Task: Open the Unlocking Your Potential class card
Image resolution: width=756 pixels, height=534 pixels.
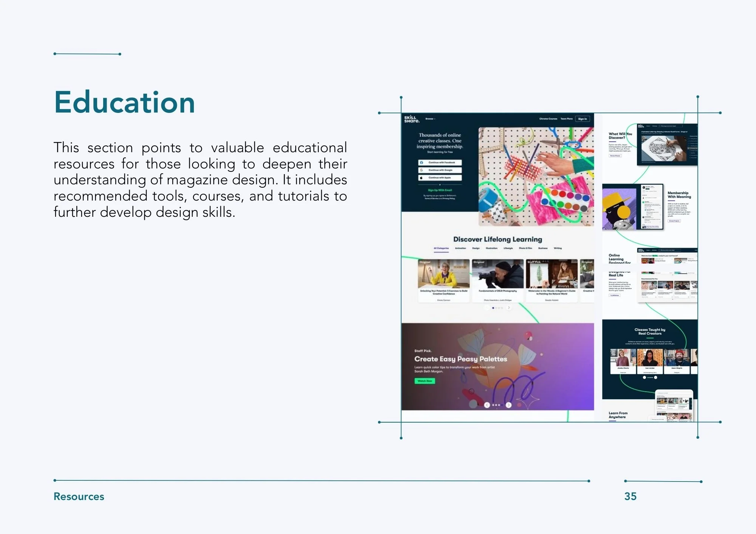Action: 444,281
